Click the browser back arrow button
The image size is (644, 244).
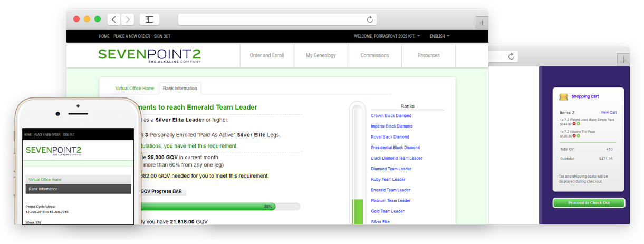pyautogui.click(x=114, y=19)
